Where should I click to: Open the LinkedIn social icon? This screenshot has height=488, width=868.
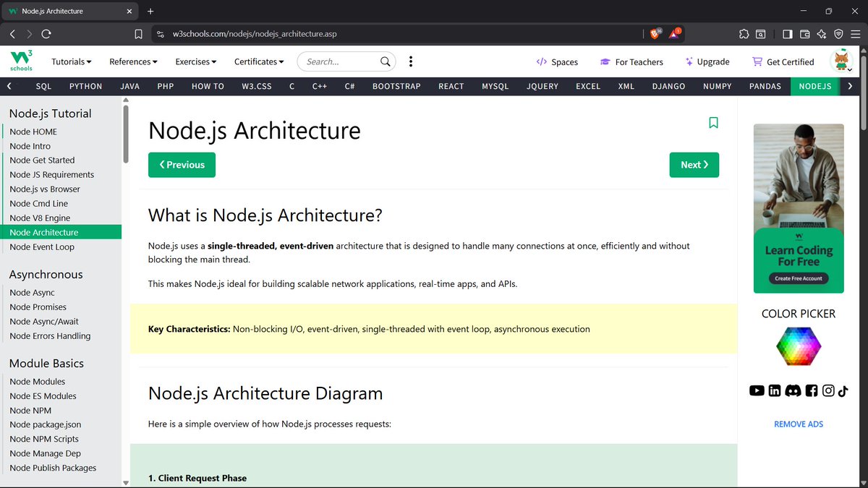[x=775, y=390]
